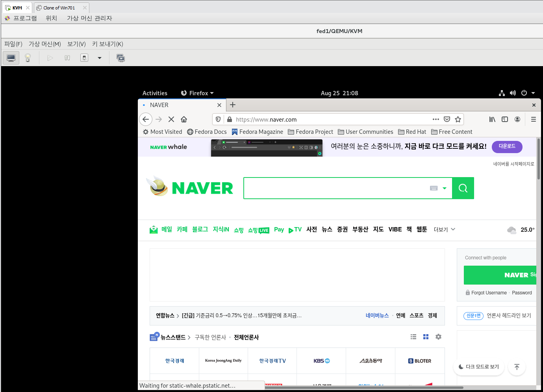Click Forgot Username link
The width and height of the screenshot is (543, 392).
point(489,293)
